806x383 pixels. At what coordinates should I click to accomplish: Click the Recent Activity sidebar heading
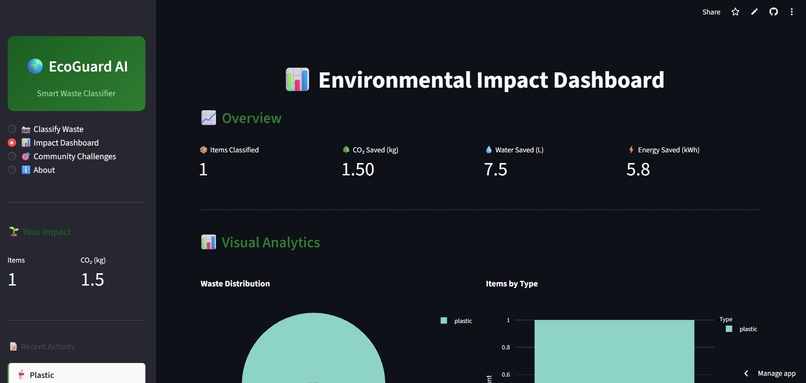click(48, 347)
